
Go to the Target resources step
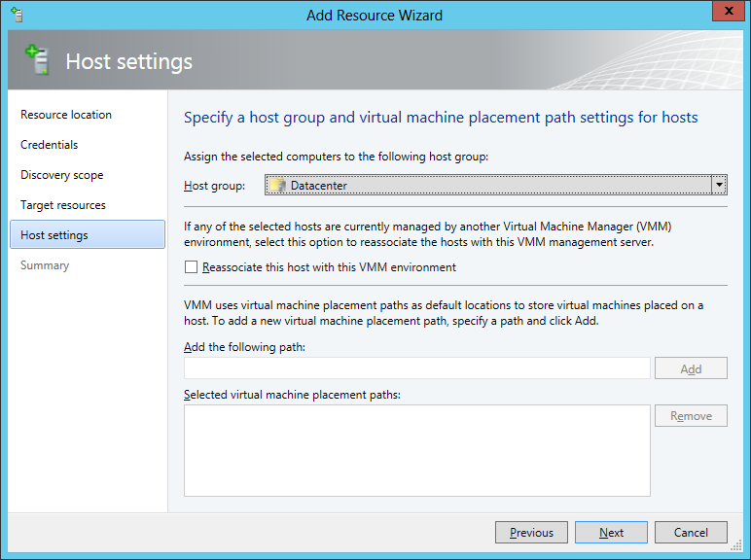[x=62, y=205]
